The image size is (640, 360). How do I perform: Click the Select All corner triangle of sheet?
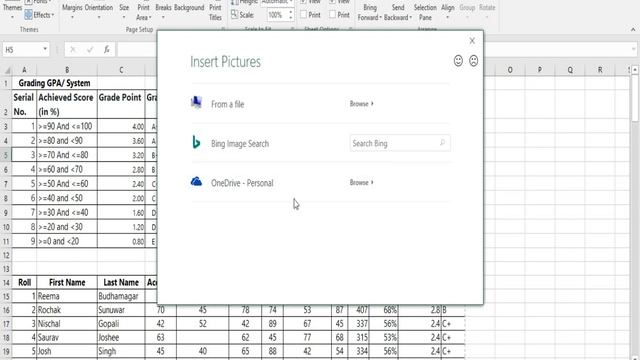coord(7,70)
